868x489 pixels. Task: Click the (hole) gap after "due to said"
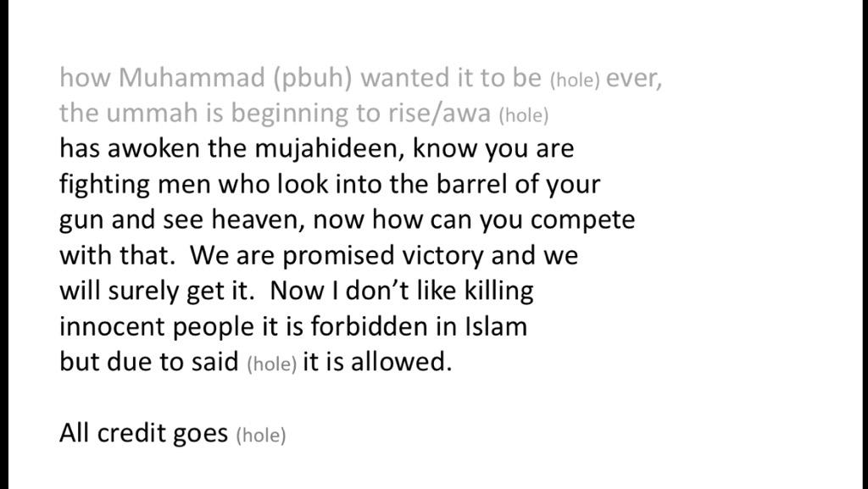[x=271, y=365]
